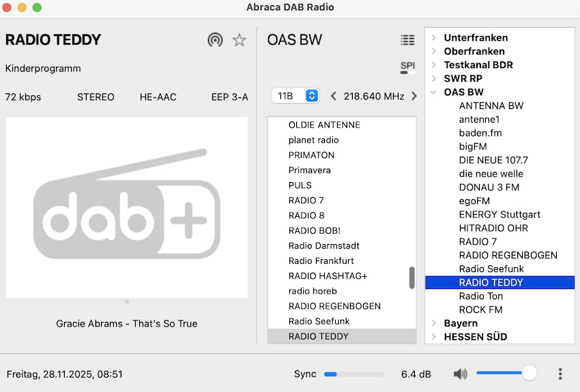The image size is (580, 392).
Task: Mark RADIO TEDDY as favorite with star
Action: pyautogui.click(x=239, y=40)
